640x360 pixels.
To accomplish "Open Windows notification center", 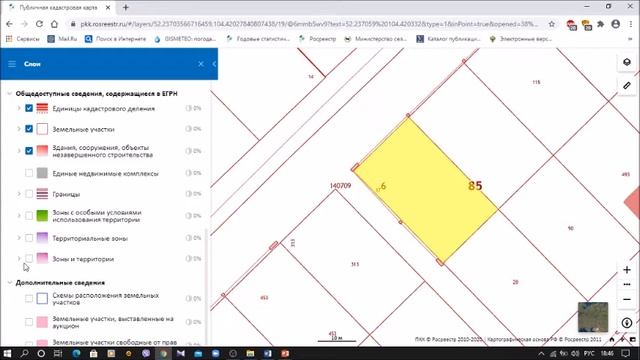I will 626,353.
